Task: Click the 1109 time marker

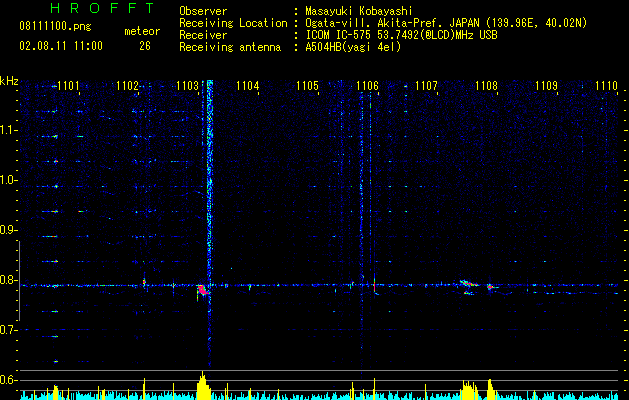Action: 546,86
